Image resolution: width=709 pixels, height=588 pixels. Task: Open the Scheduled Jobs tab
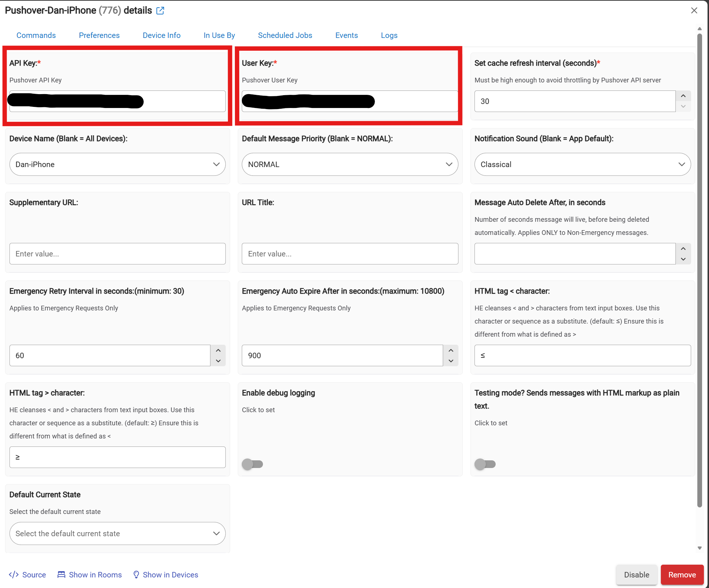pos(285,35)
